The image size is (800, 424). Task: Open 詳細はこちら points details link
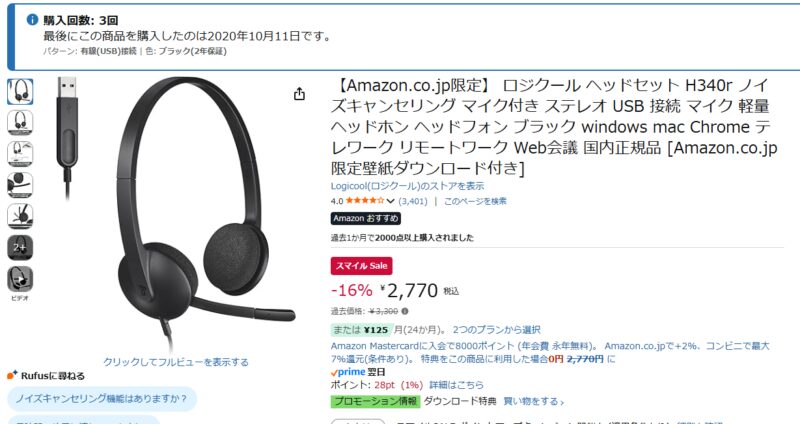coord(456,385)
